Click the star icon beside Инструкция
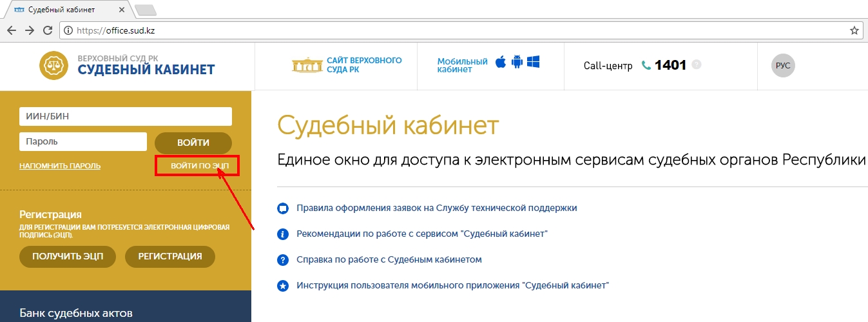 coord(282,285)
